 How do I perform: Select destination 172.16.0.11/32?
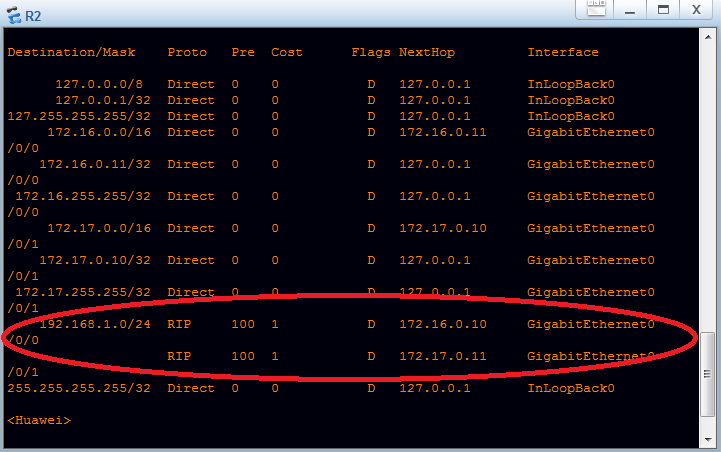click(x=95, y=164)
